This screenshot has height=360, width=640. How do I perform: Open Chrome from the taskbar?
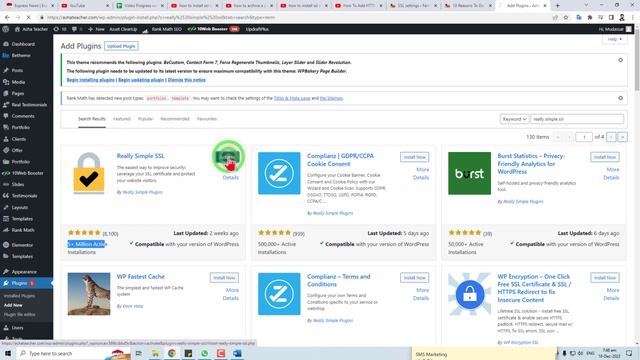[x=172, y=353]
